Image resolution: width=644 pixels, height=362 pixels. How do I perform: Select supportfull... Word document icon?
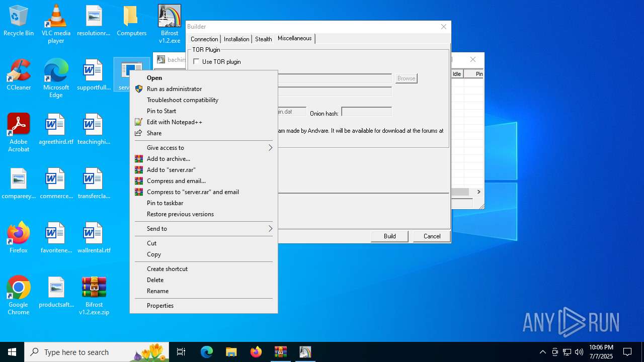(x=94, y=75)
